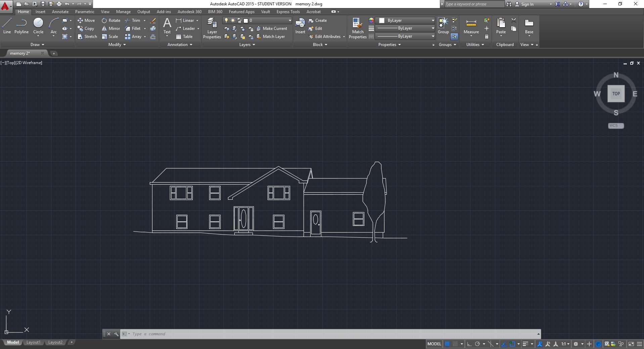Select the Rectangle tool icon in Draw panel

[x=65, y=20]
